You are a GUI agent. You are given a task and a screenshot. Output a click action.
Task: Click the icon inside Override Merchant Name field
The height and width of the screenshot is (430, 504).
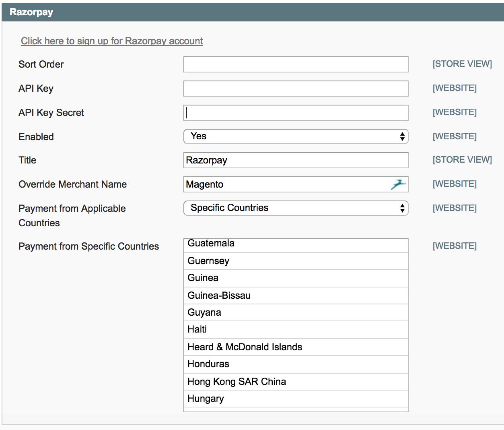click(398, 184)
